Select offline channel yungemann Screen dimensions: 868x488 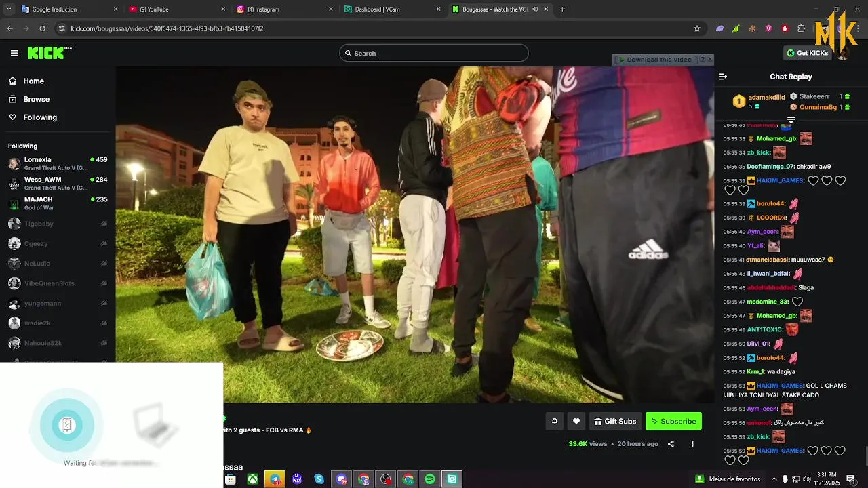point(58,303)
